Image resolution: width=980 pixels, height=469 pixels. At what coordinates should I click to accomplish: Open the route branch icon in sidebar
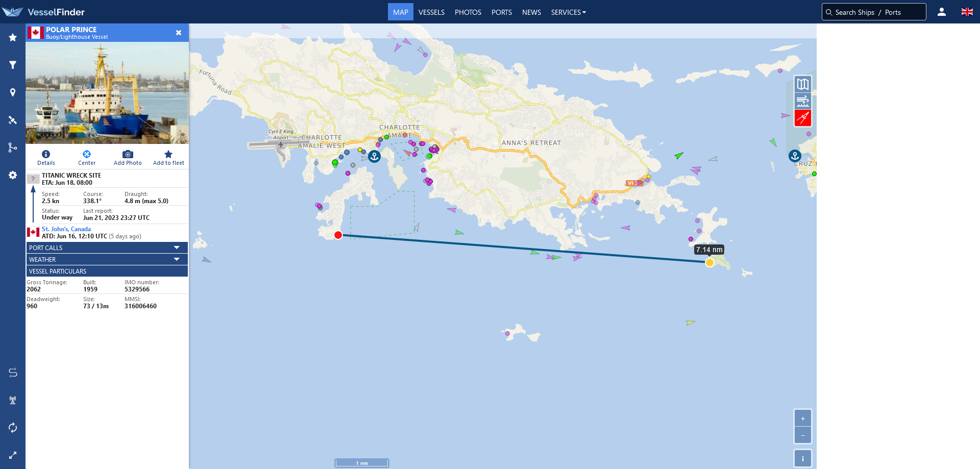[x=13, y=147]
